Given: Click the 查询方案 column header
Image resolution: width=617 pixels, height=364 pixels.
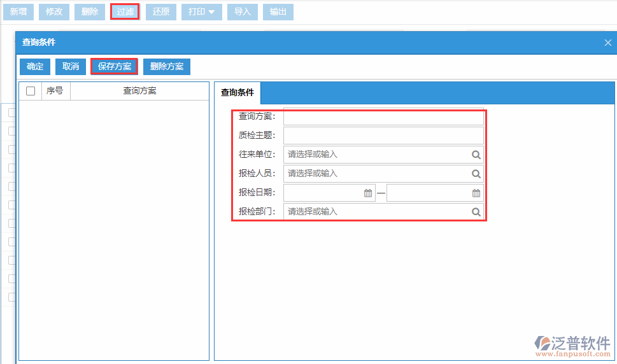Looking at the screenshot, I should pyautogui.click(x=139, y=91).
